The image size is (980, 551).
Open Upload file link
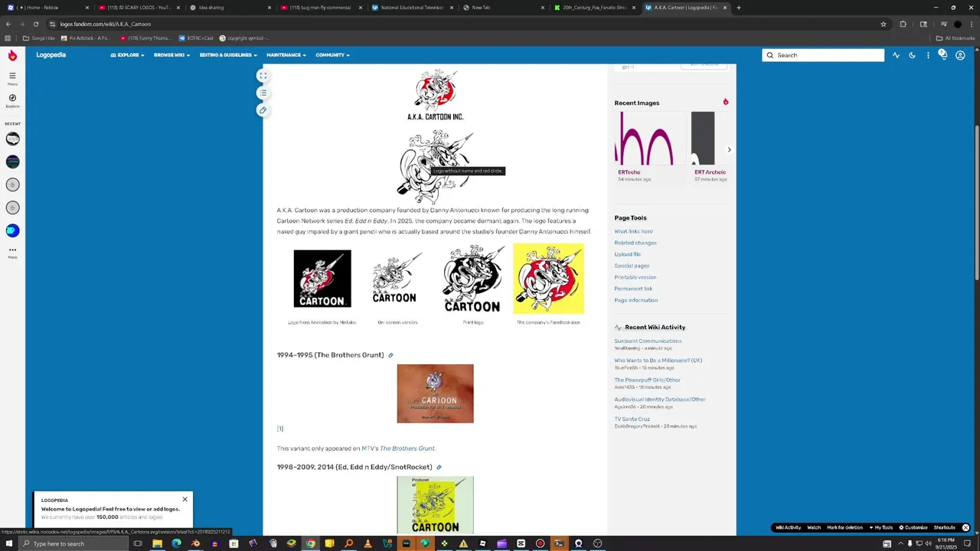point(627,254)
